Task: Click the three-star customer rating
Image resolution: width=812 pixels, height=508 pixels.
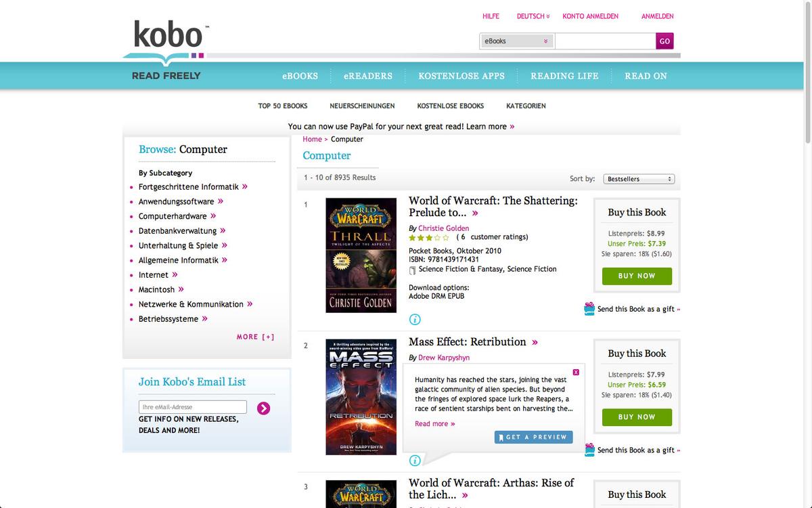Action: point(429,238)
